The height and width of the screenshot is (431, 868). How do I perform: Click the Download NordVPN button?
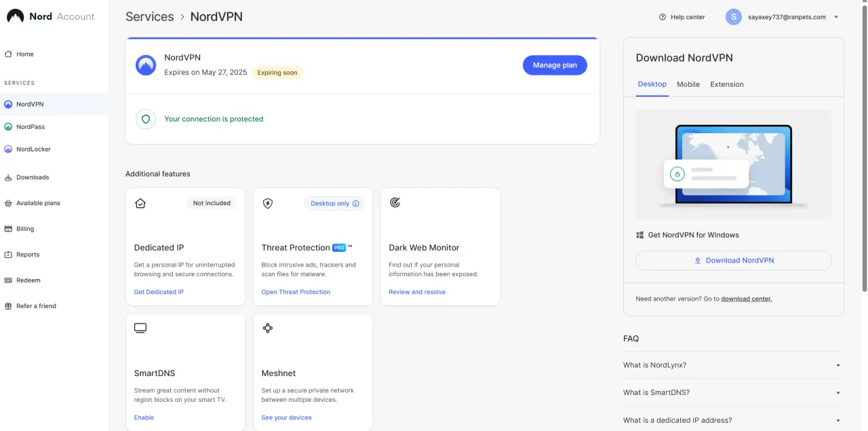tap(733, 261)
